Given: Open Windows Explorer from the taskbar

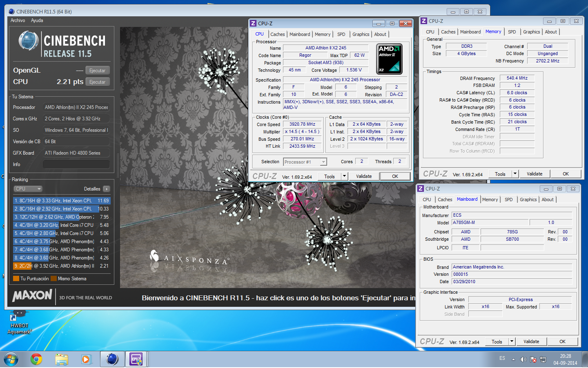Looking at the screenshot, I should pos(62,359).
